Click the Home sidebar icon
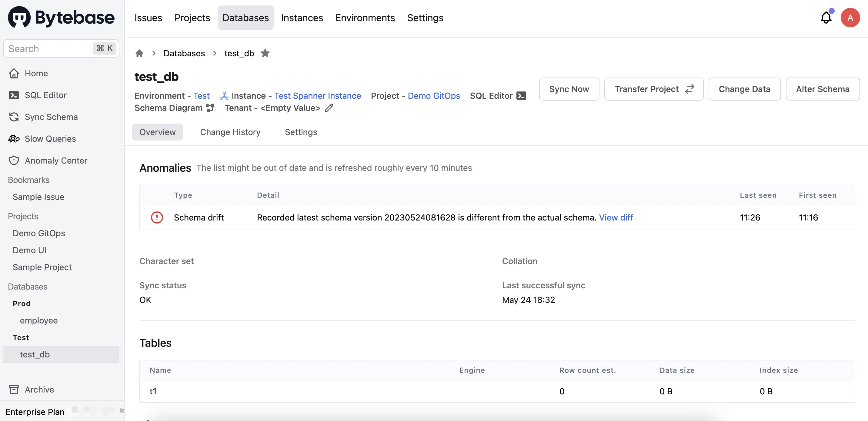Viewport: 868px width, 421px height. coord(14,73)
